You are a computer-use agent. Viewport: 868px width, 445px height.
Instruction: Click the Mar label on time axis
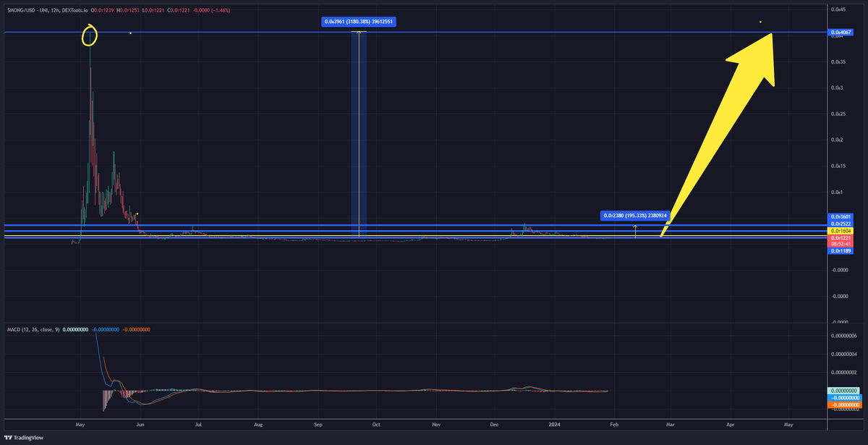click(x=670, y=425)
